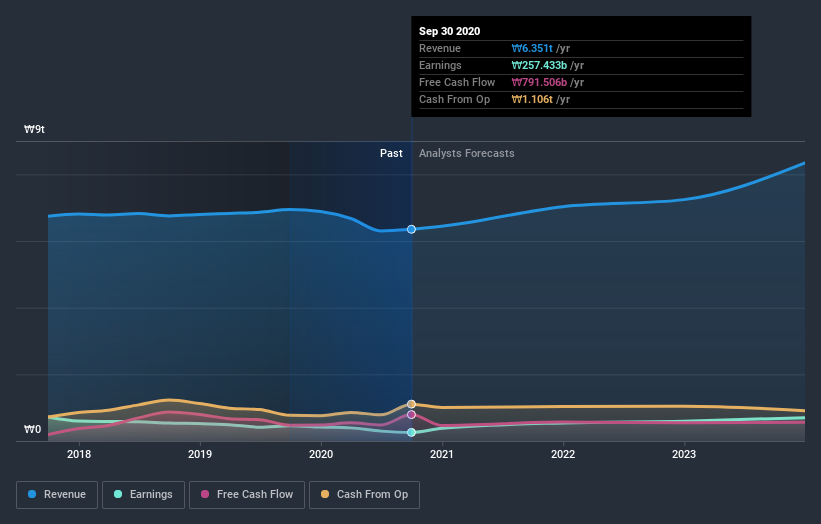
Task: Click the orange Cash From Op data point
Action: pyautogui.click(x=412, y=404)
